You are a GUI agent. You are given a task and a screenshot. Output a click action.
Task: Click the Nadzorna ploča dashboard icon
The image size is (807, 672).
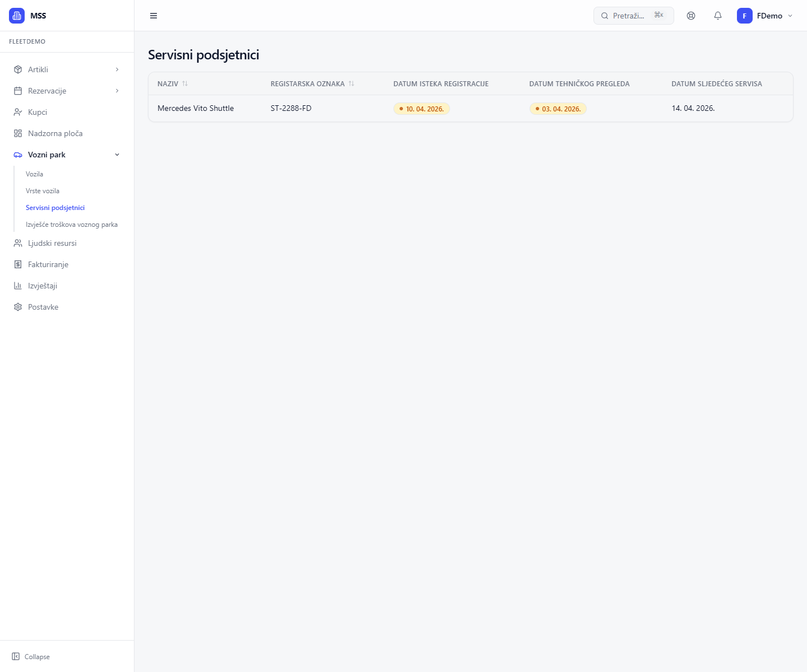pyautogui.click(x=18, y=133)
